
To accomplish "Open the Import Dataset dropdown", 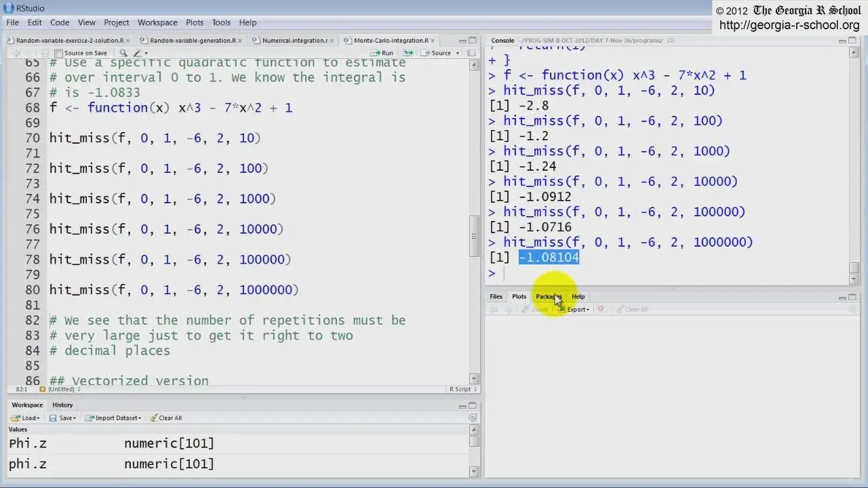I will (x=113, y=418).
